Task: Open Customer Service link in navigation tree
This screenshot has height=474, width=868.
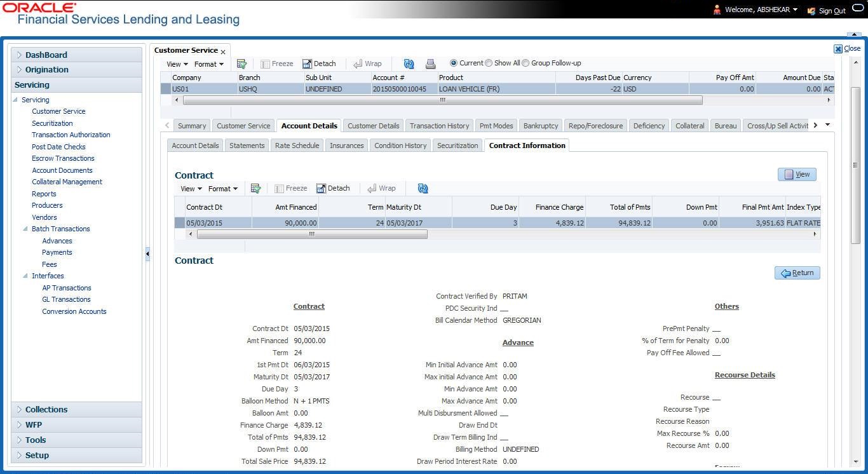Action: click(x=58, y=111)
